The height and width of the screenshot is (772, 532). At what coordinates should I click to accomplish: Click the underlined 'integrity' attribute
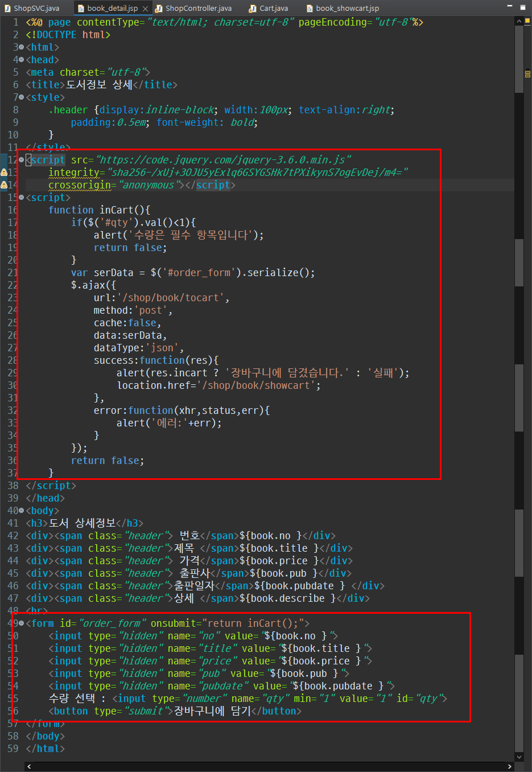(74, 173)
